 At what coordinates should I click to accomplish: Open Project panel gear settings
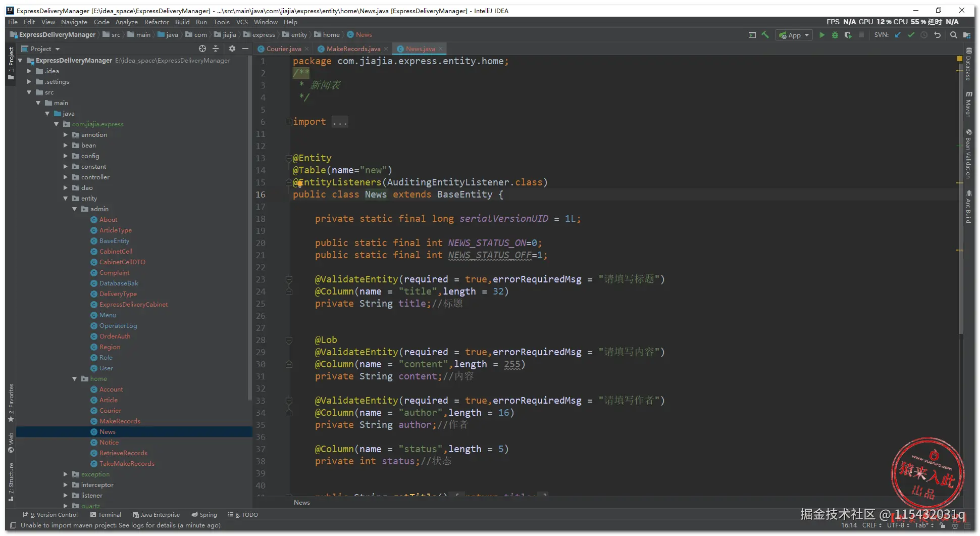tap(232, 48)
